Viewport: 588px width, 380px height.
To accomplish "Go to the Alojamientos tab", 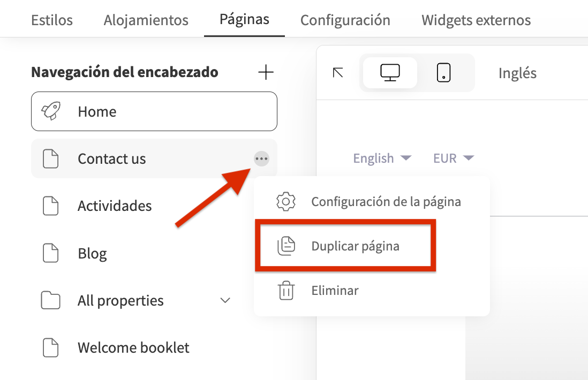I will pyautogui.click(x=146, y=20).
